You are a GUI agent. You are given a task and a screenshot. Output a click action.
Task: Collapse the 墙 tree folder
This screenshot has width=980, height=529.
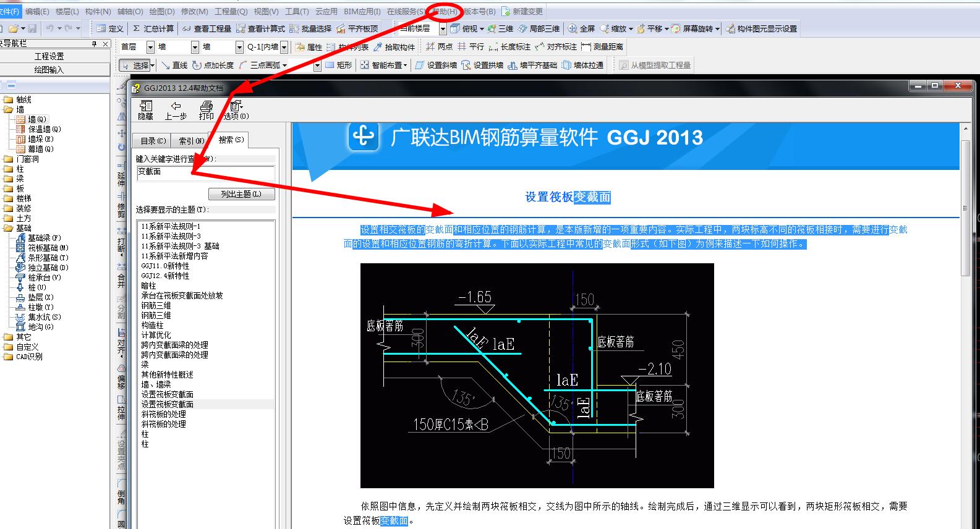[8, 109]
